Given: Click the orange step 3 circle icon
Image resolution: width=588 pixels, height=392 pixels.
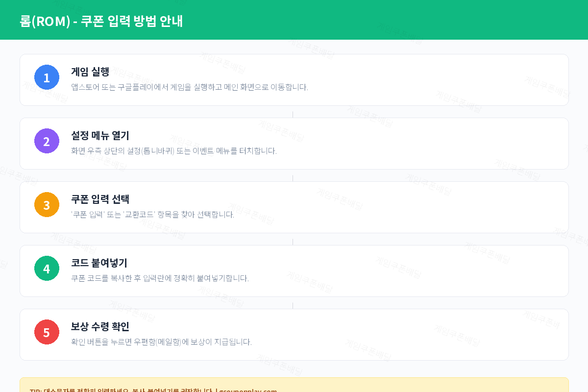Looking at the screenshot, I should coord(47,204).
